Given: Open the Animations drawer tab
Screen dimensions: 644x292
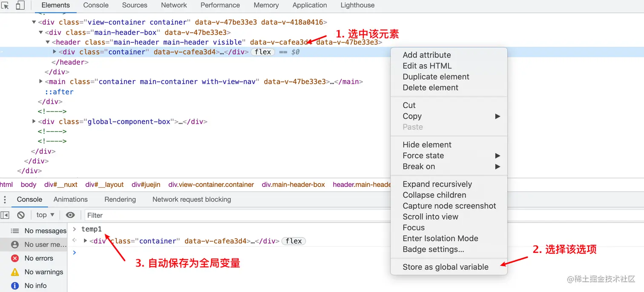Looking at the screenshot, I should click(71, 200).
